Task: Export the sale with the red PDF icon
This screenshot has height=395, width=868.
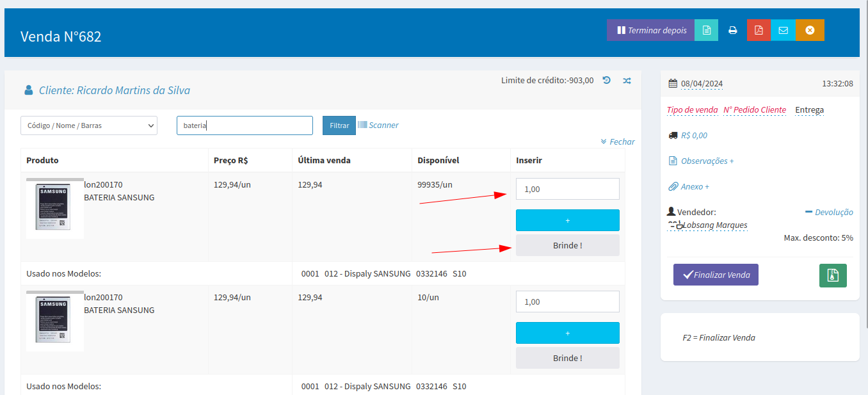Action: pos(759,30)
